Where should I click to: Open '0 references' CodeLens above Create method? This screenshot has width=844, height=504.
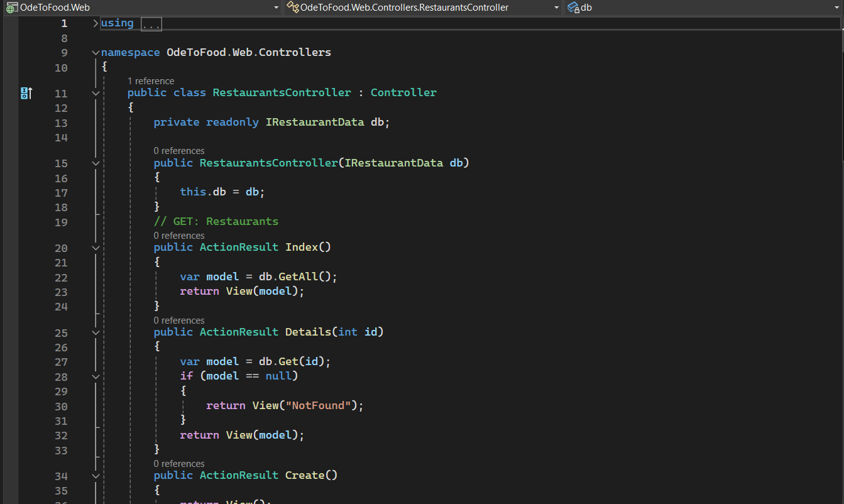click(179, 464)
